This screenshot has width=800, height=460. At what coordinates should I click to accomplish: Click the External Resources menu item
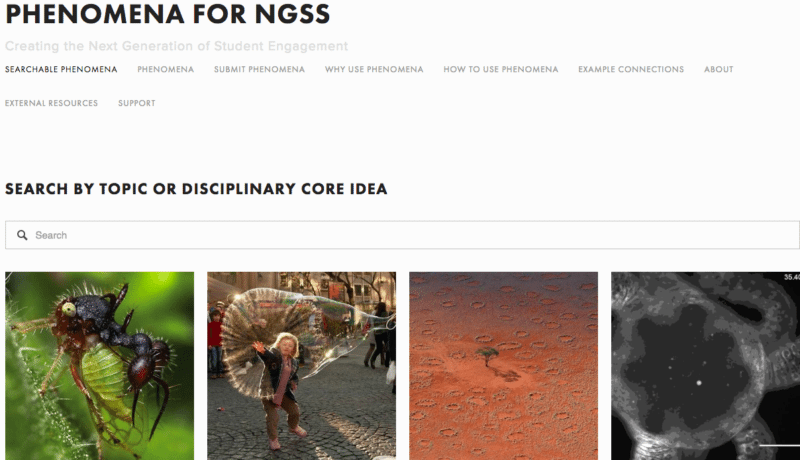click(52, 103)
